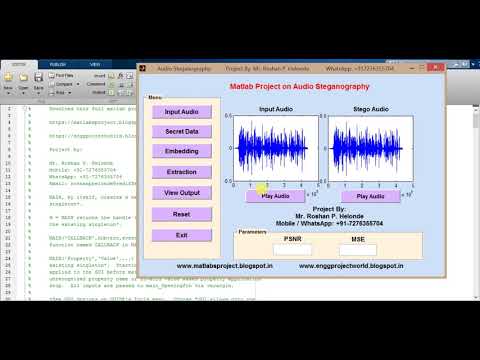Viewport: 480px width, 360px height.
Task: Click the www.matlabsproject.blogspot.in text
Action: [225, 266]
